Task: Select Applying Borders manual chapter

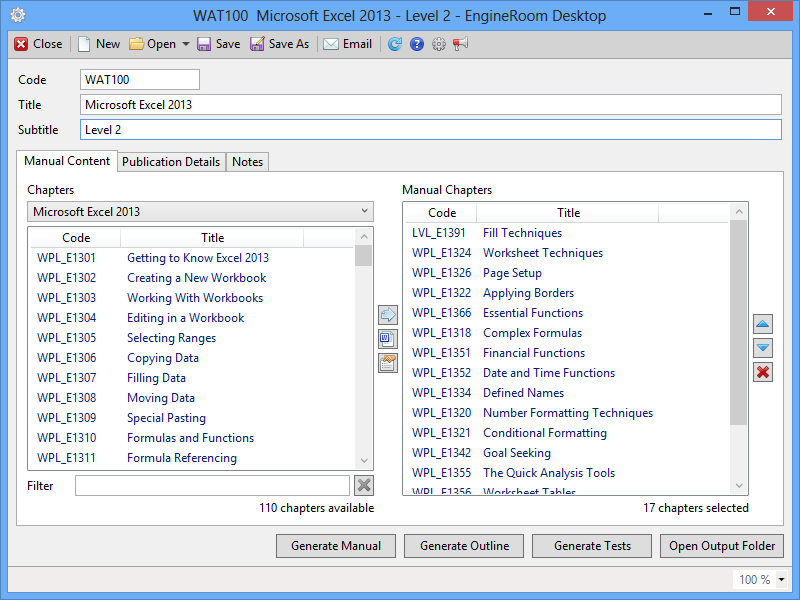Action: point(567,292)
